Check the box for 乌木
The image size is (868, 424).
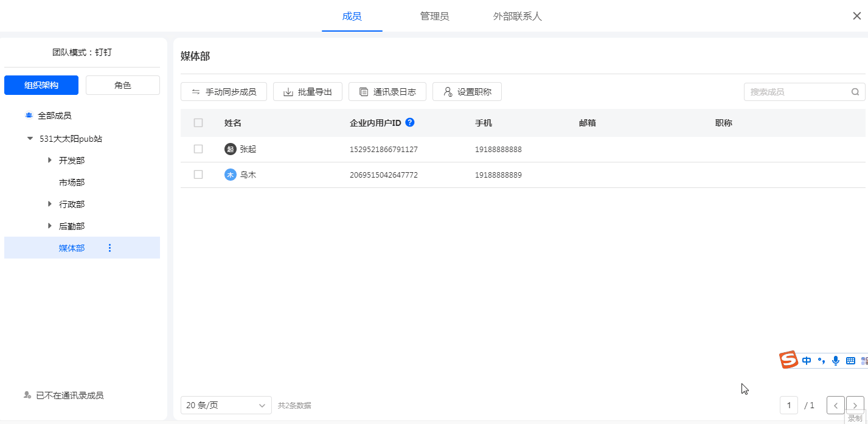point(198,175)
